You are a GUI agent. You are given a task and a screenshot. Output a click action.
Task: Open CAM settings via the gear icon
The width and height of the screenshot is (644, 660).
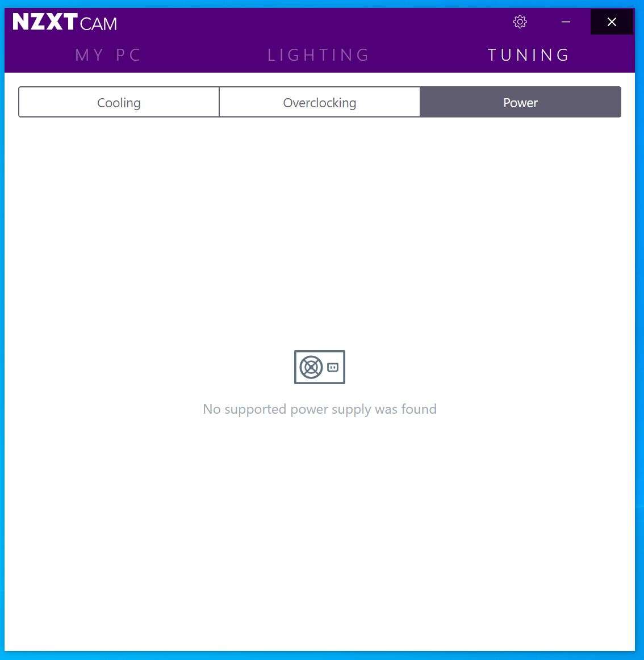coord(520,22)
